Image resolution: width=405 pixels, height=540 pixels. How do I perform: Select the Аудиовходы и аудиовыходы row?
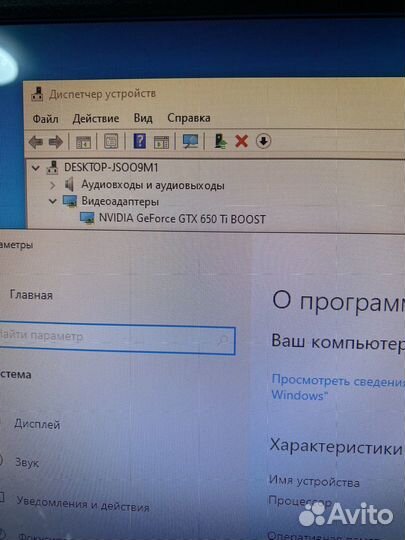tap(153, 185)
